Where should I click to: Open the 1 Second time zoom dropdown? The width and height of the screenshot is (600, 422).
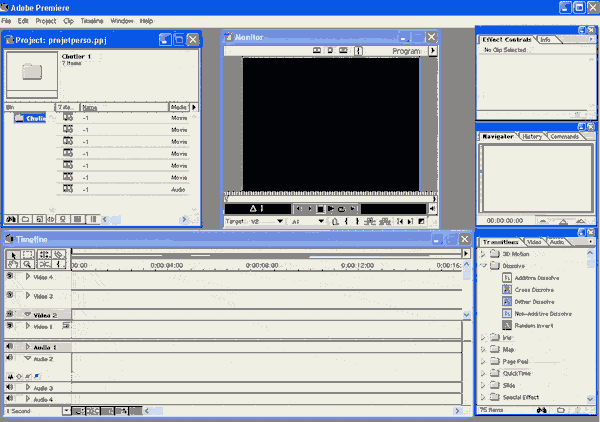tap(66, 411)
